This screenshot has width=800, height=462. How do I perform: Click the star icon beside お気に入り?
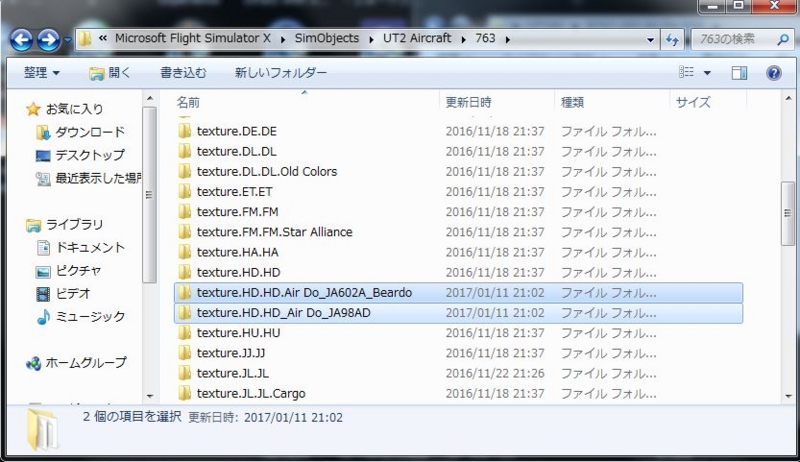pyautogui.click(x=33, y=109)
